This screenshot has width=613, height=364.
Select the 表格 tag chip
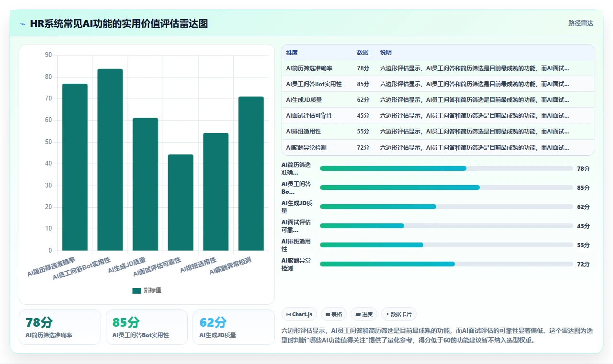334,314
